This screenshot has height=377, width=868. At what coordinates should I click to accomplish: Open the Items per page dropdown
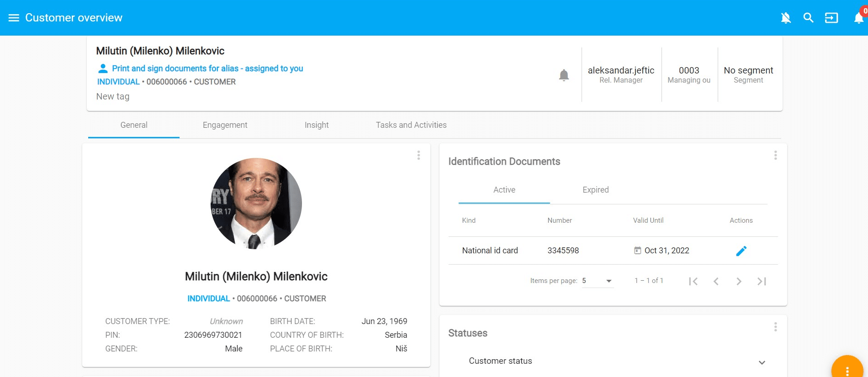tap(598, 281)
